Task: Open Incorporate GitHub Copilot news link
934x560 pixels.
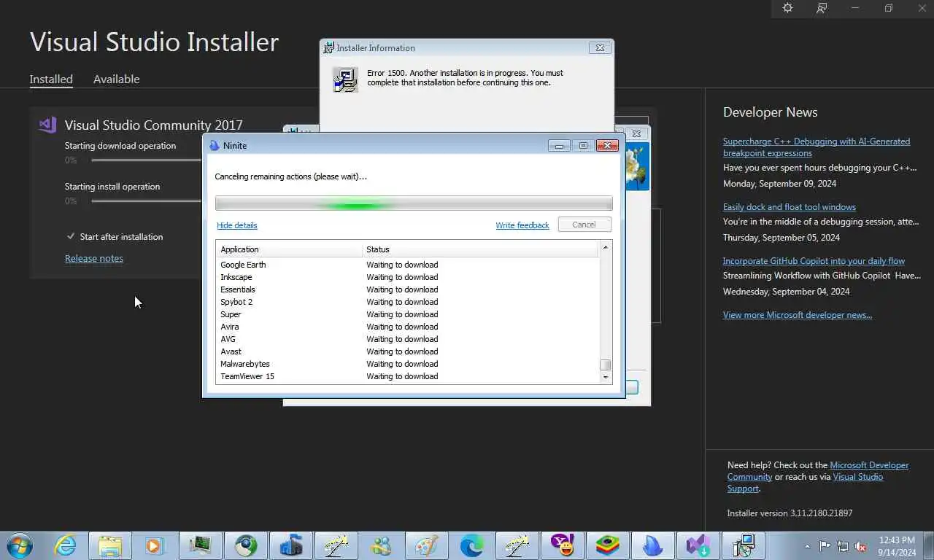Action: [814, 261]
